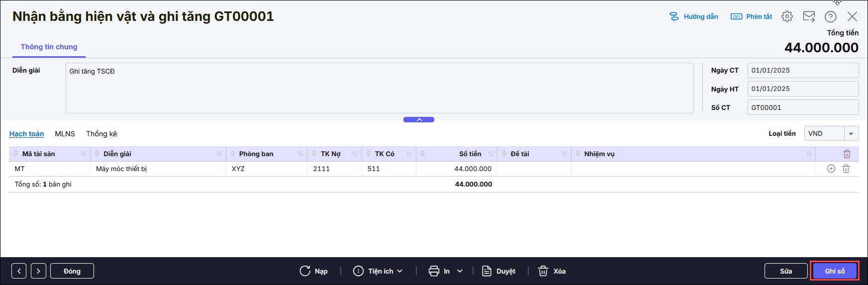Expand the In print options arrow
Image resolution: width=868 pixels, height=285 pixels.
(x=460, y=271)
